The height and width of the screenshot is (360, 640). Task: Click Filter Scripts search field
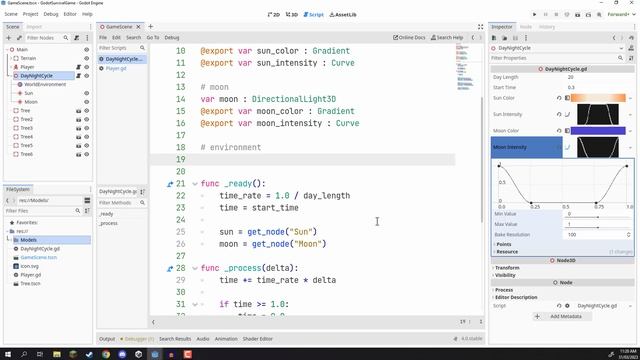pyautogui.click(x=121, y=48)
